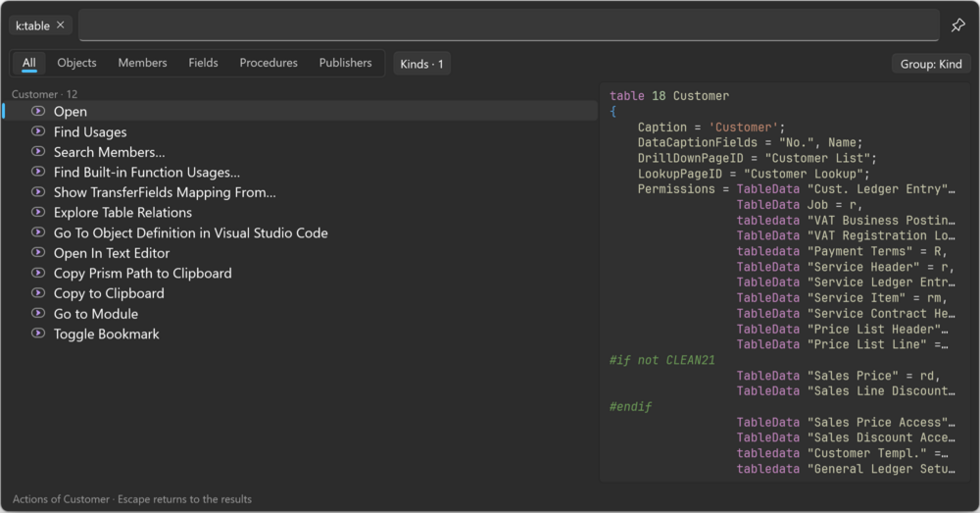Viewport: 980px width, 513px height.
Task: Click icon beside Copy to Clipboard
Action: point(38,292)
